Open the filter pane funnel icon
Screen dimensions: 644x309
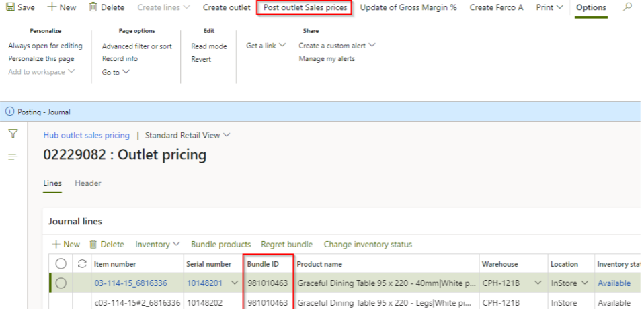click(12, 134)
